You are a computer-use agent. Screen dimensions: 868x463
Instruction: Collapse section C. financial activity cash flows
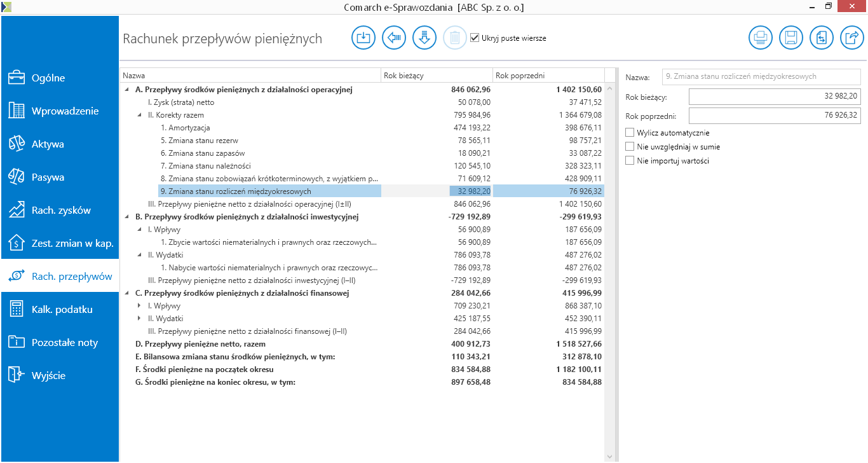(127, 293)
